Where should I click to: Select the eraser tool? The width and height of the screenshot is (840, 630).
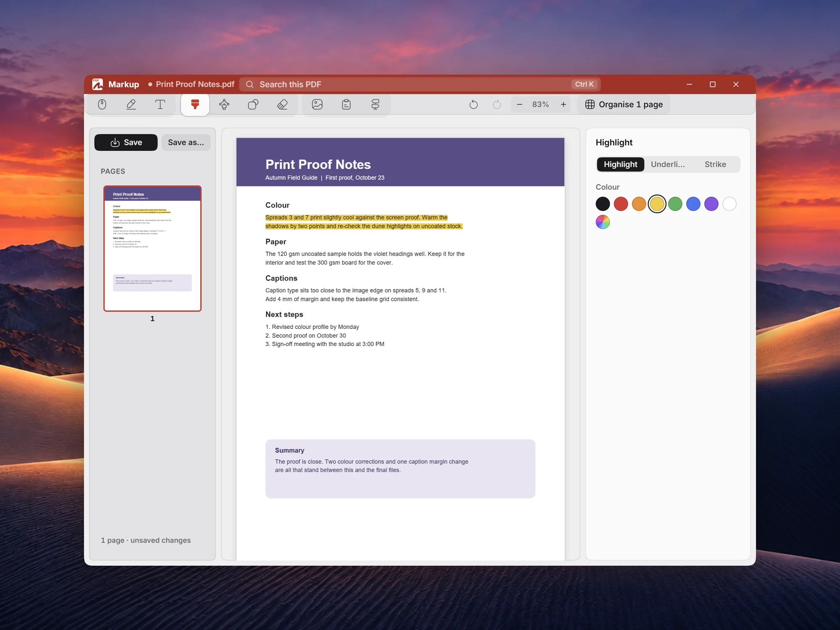[282, 105]
